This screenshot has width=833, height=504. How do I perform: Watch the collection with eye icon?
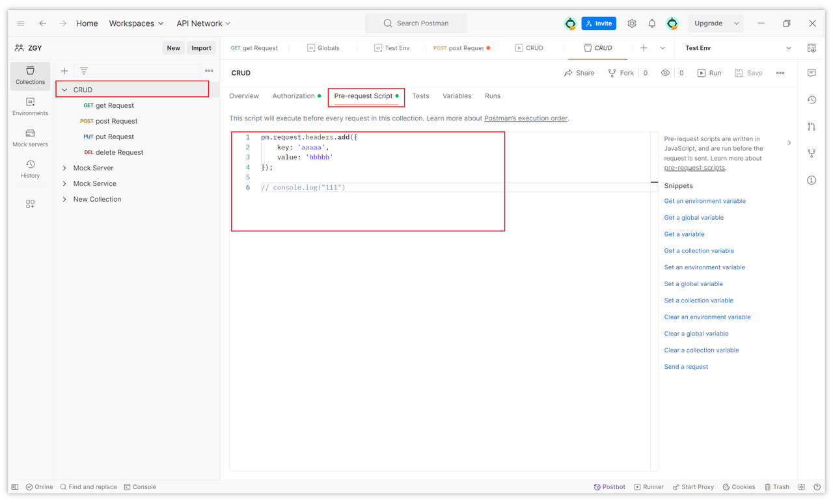pos(665,73)
